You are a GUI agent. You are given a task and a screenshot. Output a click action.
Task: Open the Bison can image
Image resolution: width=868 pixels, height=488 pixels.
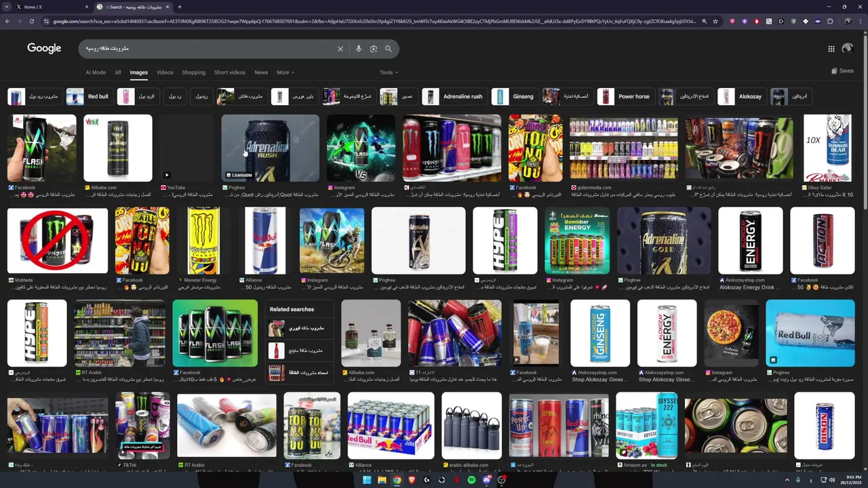coord(825,426)
